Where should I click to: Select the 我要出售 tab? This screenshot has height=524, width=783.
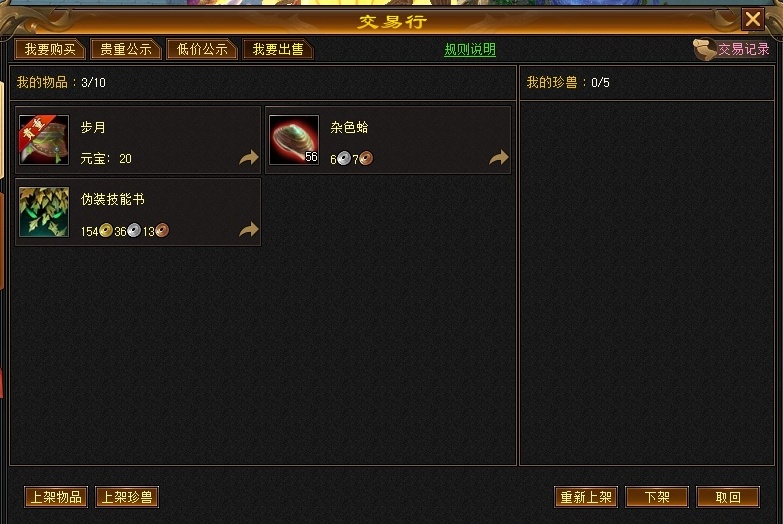click(278, 49)
